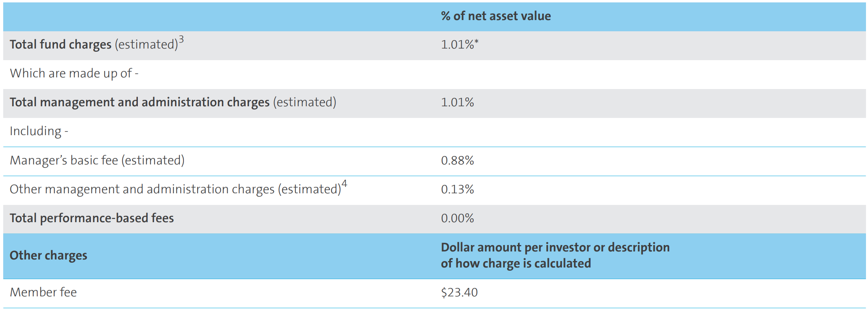This screenshot has height=312, width=868.
Task: Click the "% of net asset value" column header
Action: coord(496,16)
